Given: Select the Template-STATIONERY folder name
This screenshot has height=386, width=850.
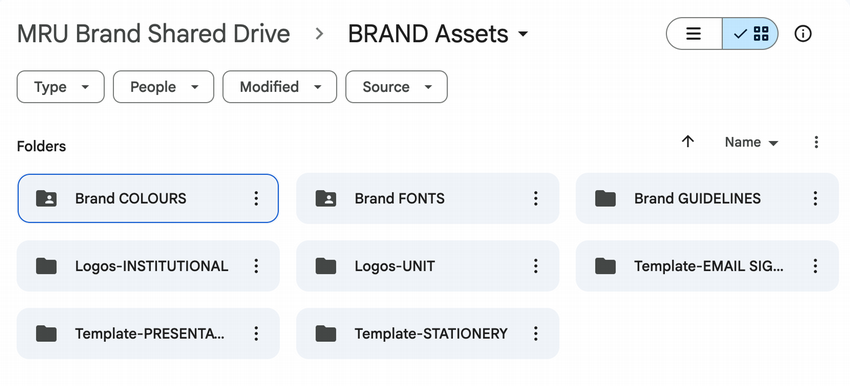Looking at the screenshot, I should 431,333.
